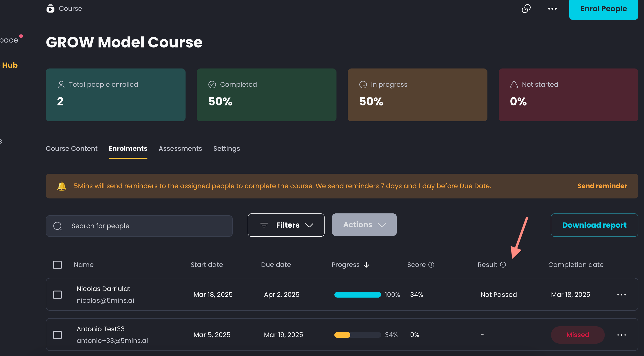644x356 pixels.
Task: Open row options for Nicolas Darriulat
Action: (621, 295)
